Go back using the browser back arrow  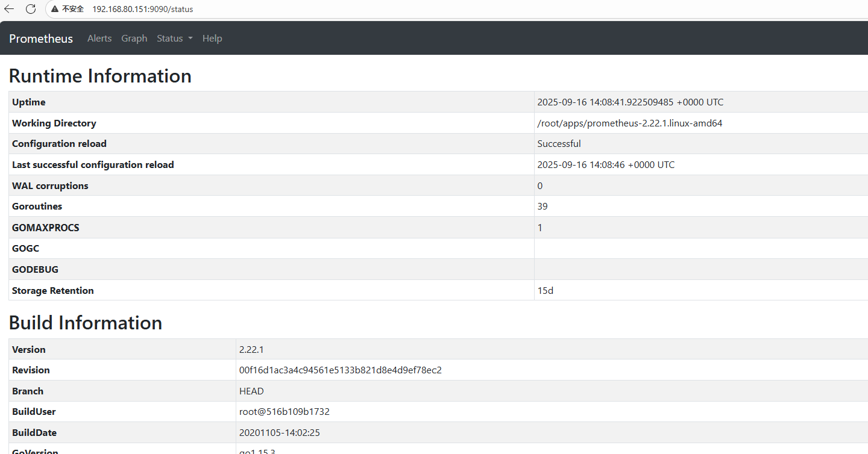(x=9, y=9)
